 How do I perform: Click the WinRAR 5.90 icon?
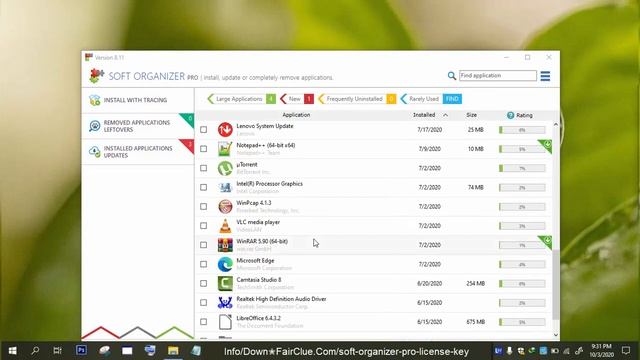225,245
